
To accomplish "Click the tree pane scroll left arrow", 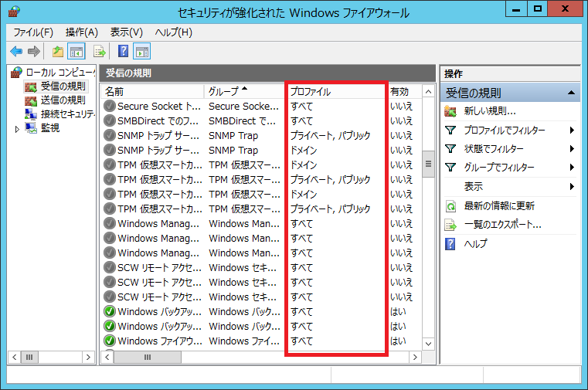I will coord(14,357).
